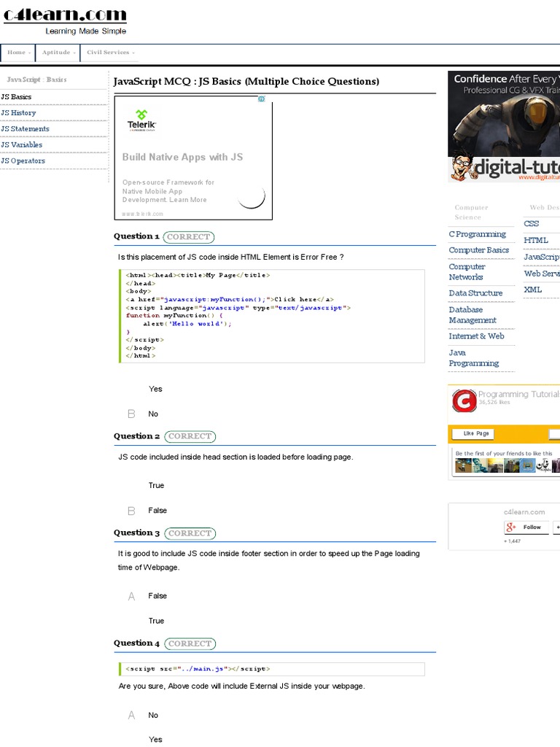Open the Home dropdown menu
Screen dimensions: 560x747
(x=18, y=53)
